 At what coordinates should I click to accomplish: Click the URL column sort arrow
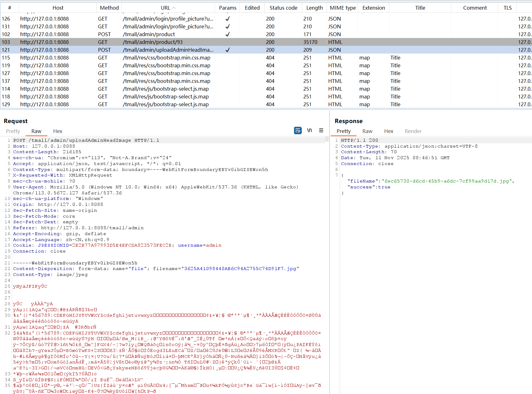174,8
